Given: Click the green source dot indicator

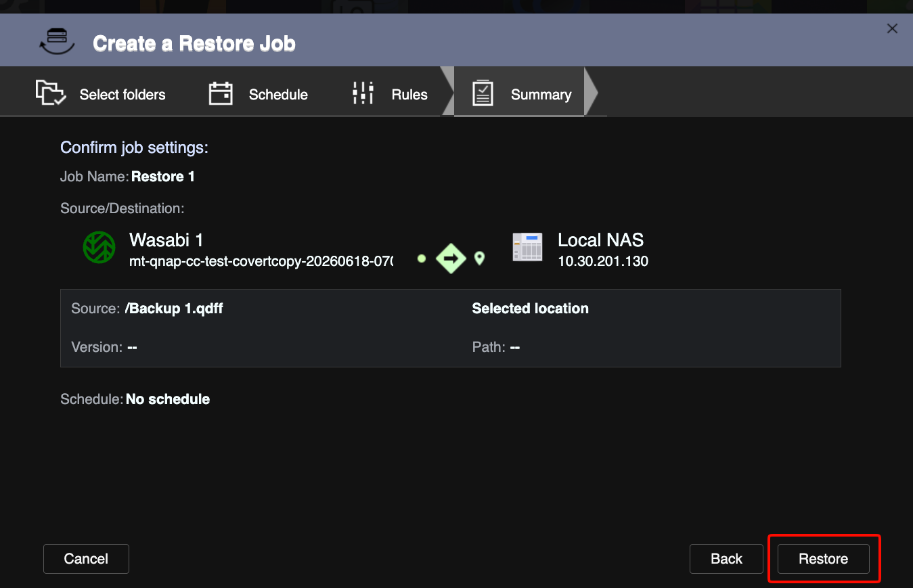Looking at the screenshot, I should point(422,258).
